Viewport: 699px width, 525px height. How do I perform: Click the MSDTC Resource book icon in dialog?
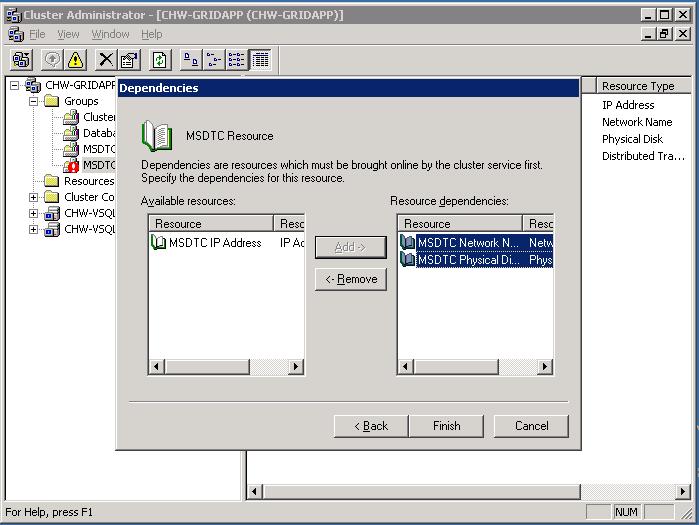157,135
